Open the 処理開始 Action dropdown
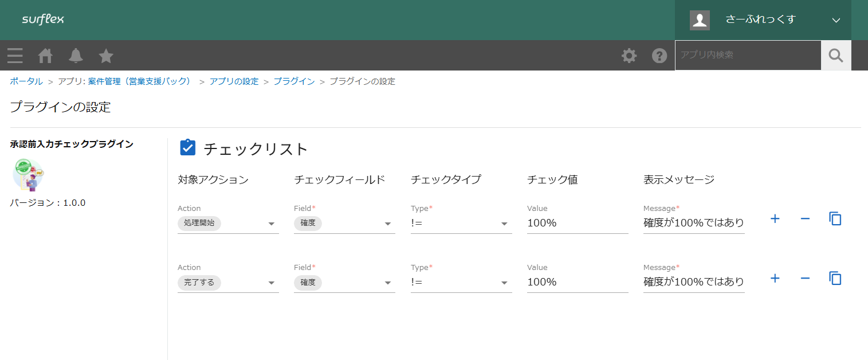This screenshot has height=360, width=868. 228,223
